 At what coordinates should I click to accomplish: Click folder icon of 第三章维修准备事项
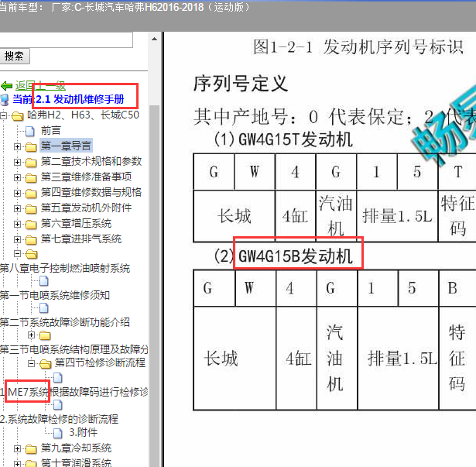[31, 178]
